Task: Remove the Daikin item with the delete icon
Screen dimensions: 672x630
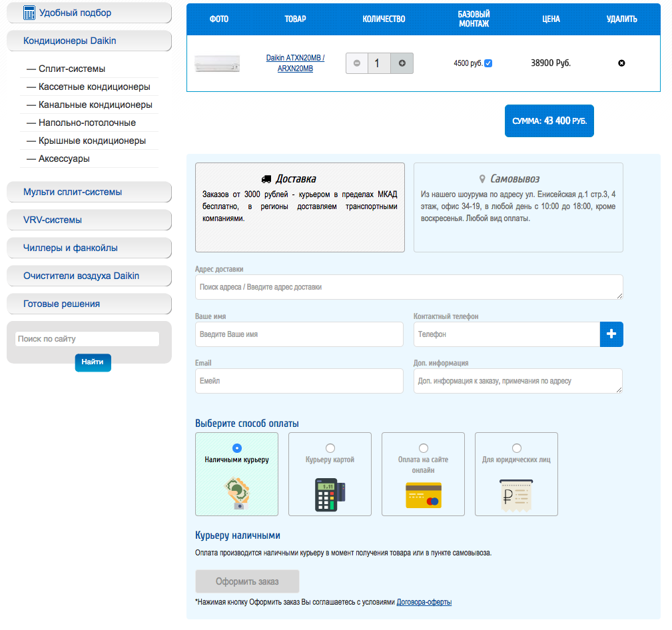Action: (x=621, y=63)
